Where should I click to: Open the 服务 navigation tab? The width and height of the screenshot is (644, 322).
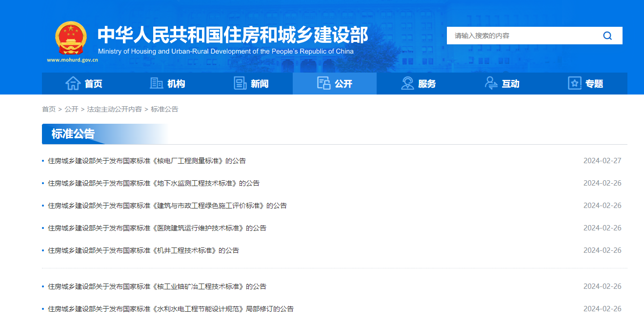[x=427, y=84]
